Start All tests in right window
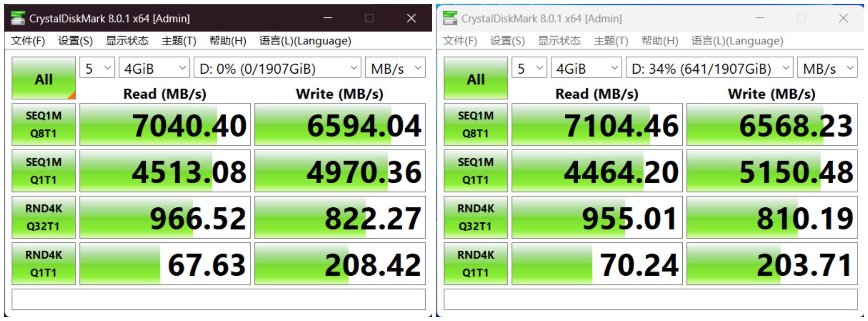Image resolution: width=868 pixels, height=321 pixels. [x=476, y=78]
